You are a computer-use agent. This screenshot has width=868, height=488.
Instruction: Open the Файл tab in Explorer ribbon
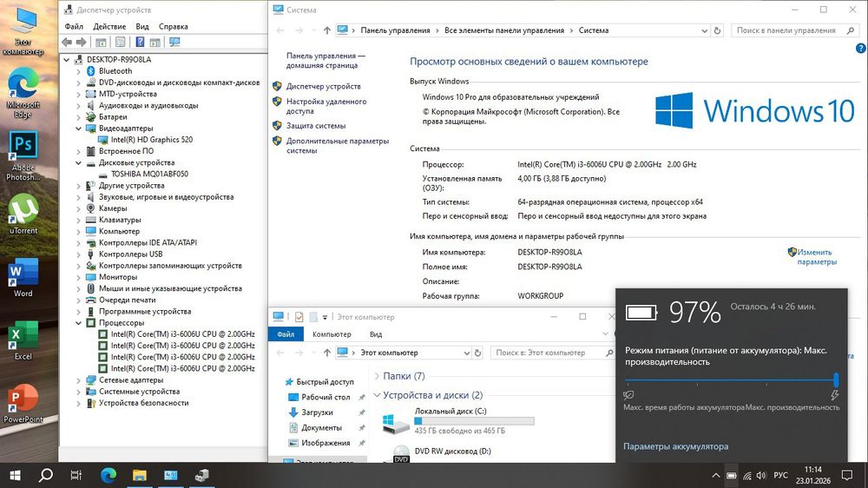[286, 334]
